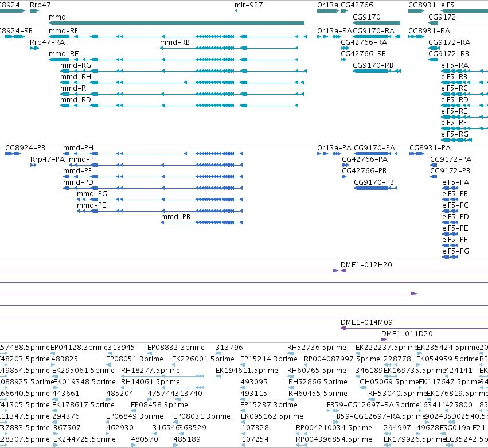The height and width of the screenshot is (448, 488).
Task: Select the mmd-PB protein label
Action: click(x=176, y=217)
